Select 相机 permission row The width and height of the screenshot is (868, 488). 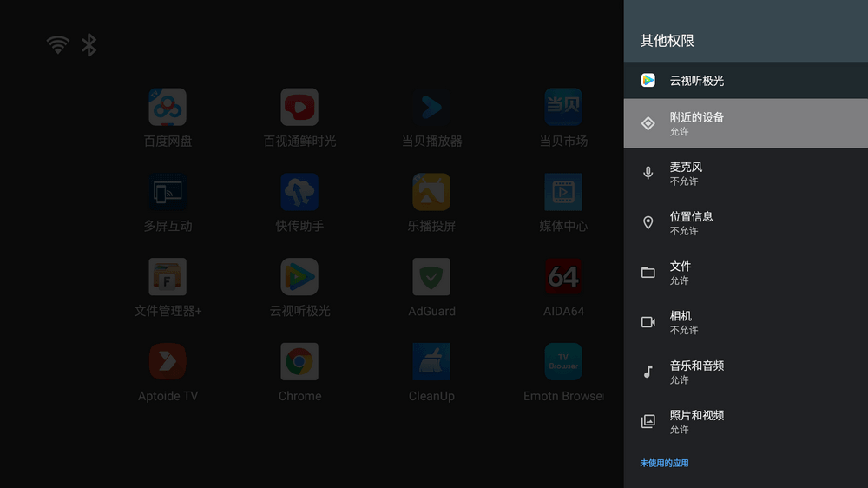745,322
